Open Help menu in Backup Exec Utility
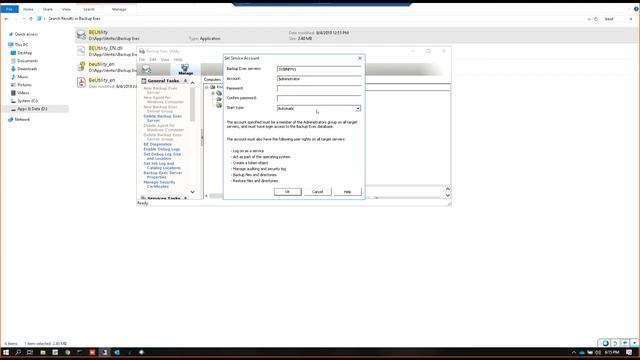 point(178,60)
